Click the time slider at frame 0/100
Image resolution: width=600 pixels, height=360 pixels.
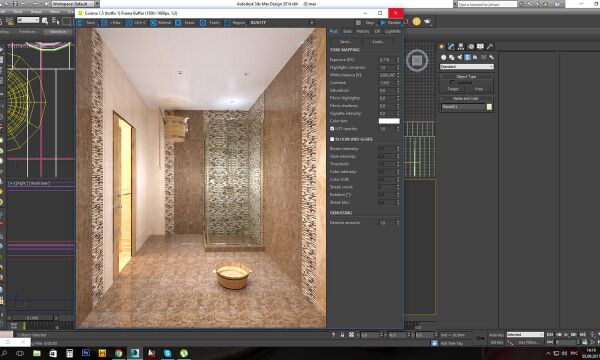click(x=33, y=318)
